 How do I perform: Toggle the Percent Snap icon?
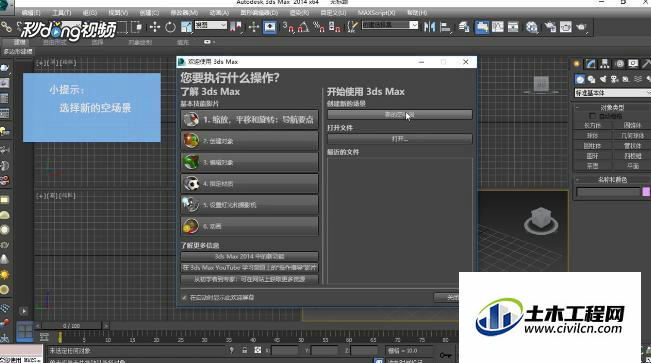click(x=319, y=27)
